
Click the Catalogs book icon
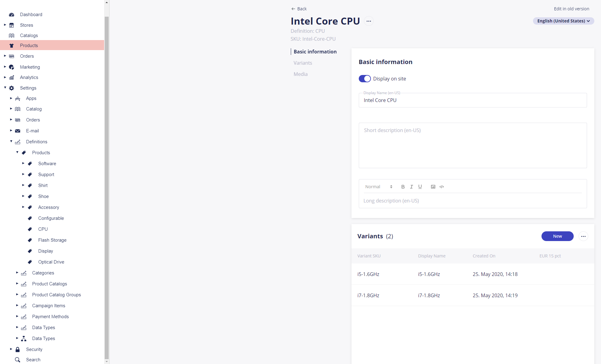pos(12,36)
